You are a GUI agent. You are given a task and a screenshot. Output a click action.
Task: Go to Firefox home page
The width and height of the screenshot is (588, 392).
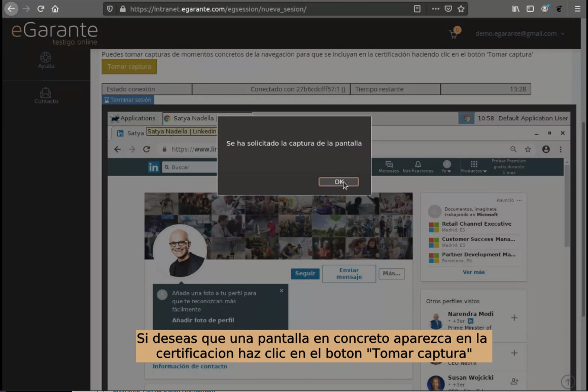(55, 9)
